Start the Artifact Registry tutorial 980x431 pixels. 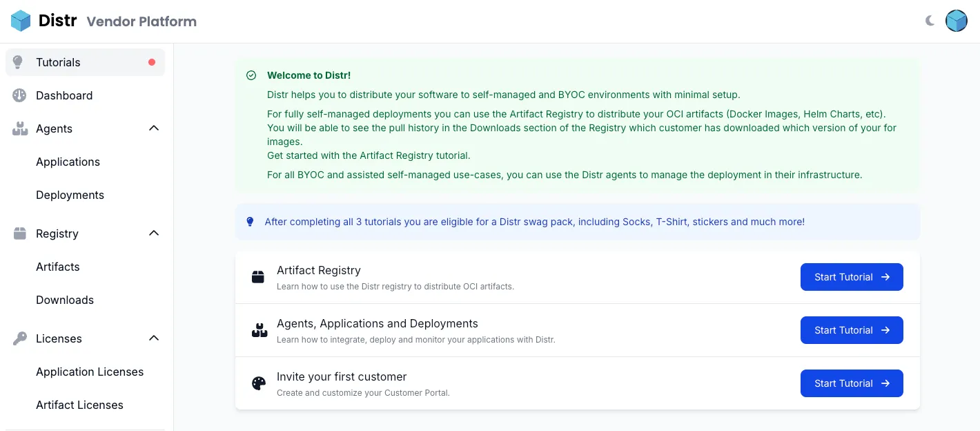pyautogui.click(x=852, y=277)
